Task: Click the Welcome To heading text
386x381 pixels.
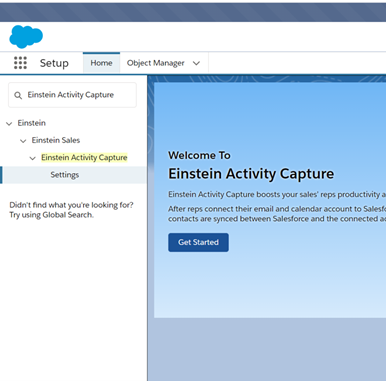Action: 199,155
